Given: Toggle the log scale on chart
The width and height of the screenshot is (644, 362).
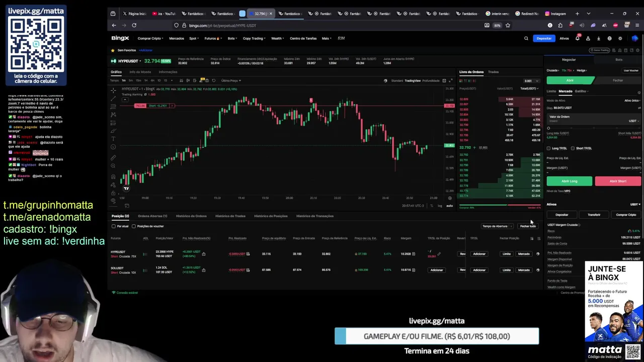Looking at the screenshot, I should click(x=440, y=206).
